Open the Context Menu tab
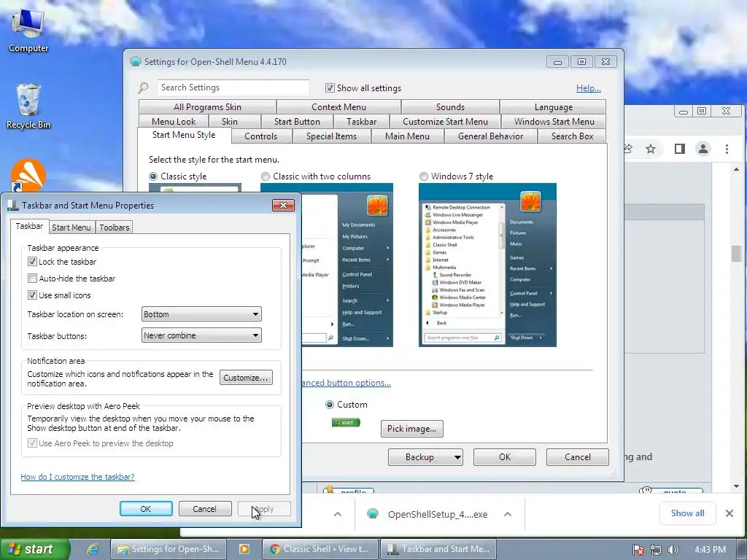Screen dimensions: 747x560 [x=338, y=107]
